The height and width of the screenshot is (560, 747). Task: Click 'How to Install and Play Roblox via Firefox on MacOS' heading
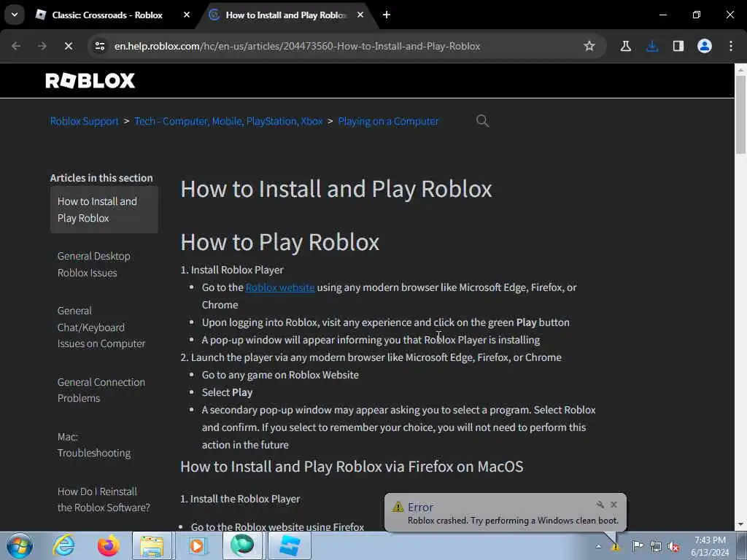pyautogui.click(x=352, y=466)
